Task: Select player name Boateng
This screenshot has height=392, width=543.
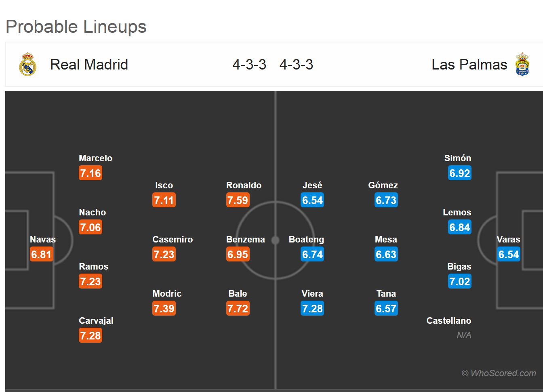Action: [x=306, y=240]
